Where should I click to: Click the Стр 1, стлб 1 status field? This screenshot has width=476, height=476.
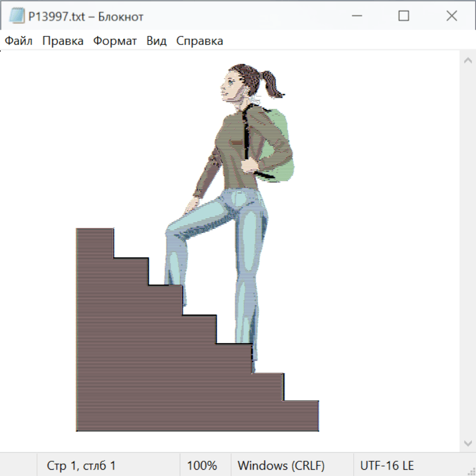point(81,465)
